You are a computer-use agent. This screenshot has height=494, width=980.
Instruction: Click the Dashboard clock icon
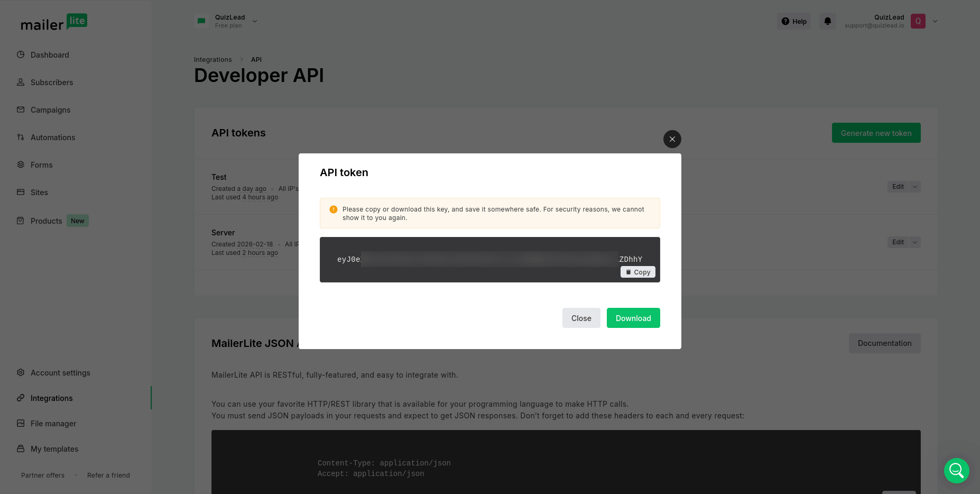(x=21, y=54)
